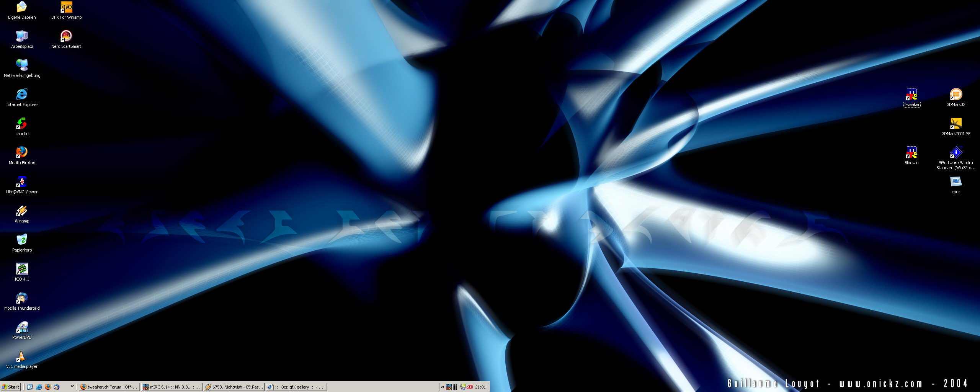Open the Mozilla Thunderbird desktop shortcut

coord(22,298)
